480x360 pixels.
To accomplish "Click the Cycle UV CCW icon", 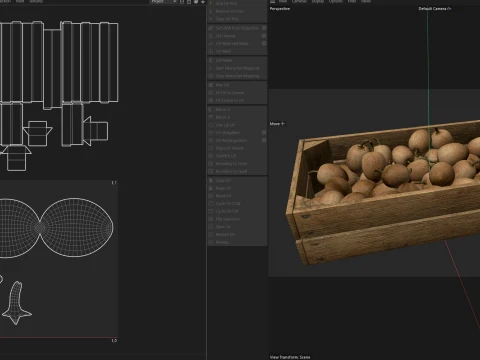I will tap(211, 203).
